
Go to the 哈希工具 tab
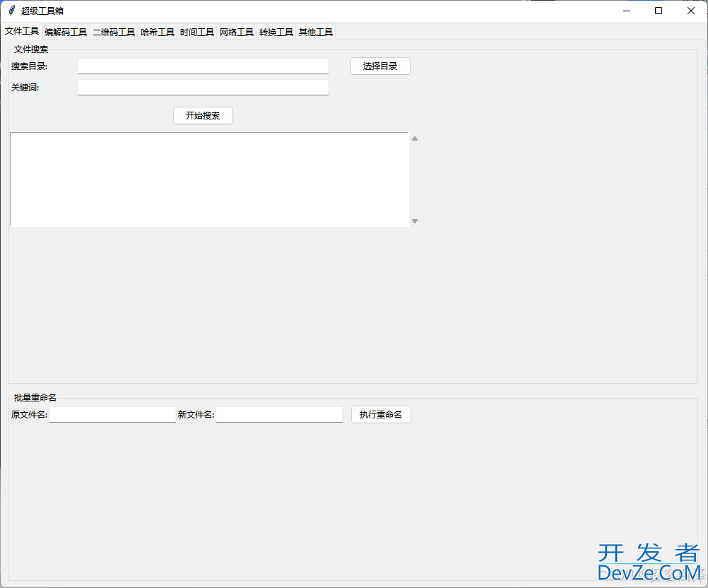point(158,32)
